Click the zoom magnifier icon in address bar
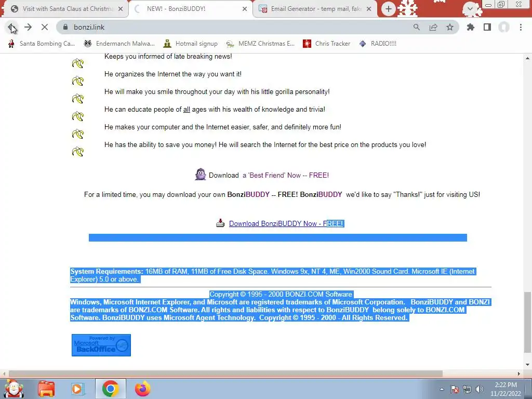This screenshot has width=532, height=399. pyautogui.click(x=417, y=27)
